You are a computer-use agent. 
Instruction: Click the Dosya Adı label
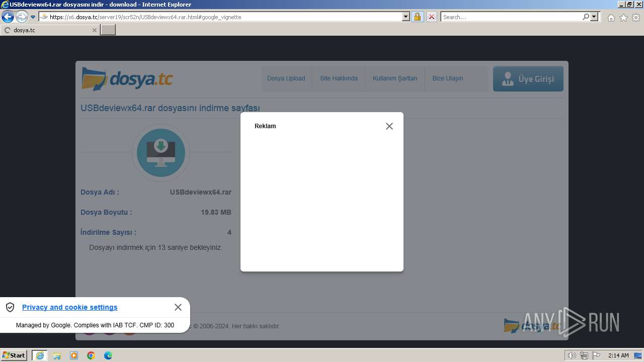tap(100, 192)
